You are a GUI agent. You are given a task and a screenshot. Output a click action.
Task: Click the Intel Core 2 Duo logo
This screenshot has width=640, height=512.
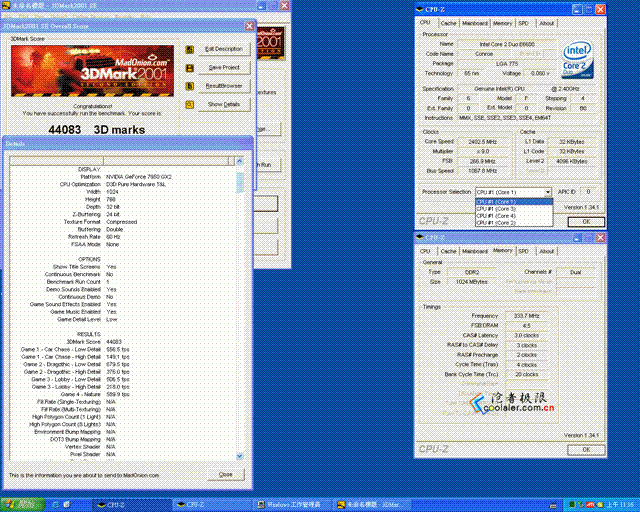pyautogui.click(x=578, y=60)
